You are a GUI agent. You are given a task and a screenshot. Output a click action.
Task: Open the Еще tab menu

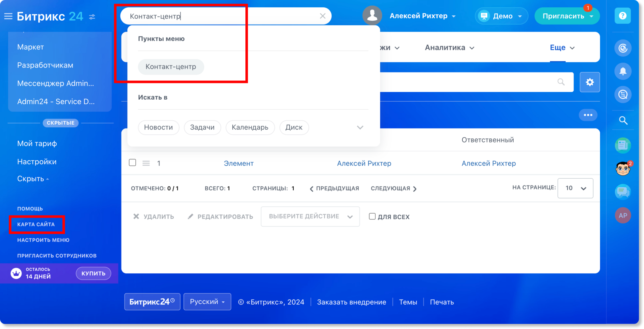(x=562, y=48)
